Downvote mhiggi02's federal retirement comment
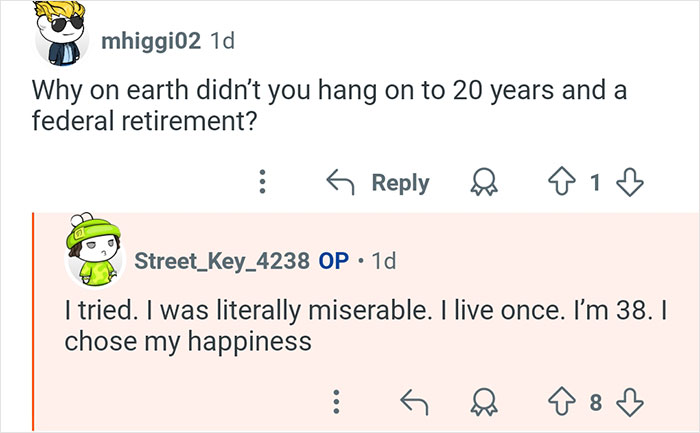 click(x=629, y=183)
